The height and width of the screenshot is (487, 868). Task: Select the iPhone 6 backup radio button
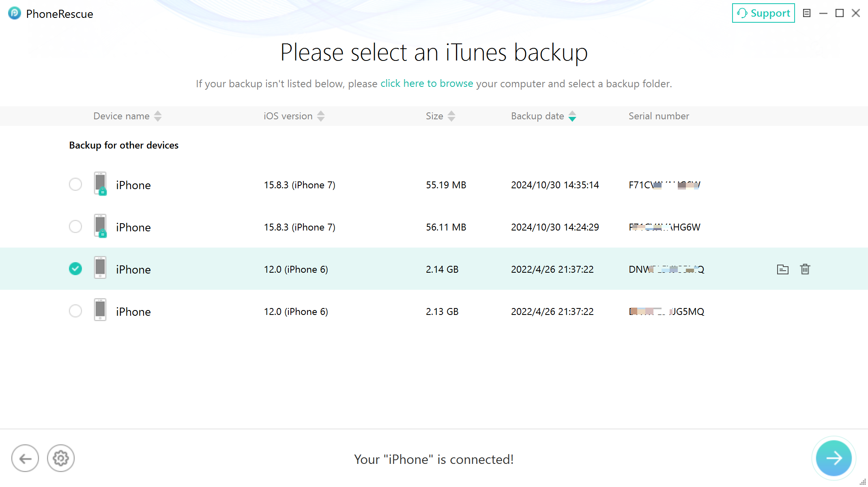[75, 269]
